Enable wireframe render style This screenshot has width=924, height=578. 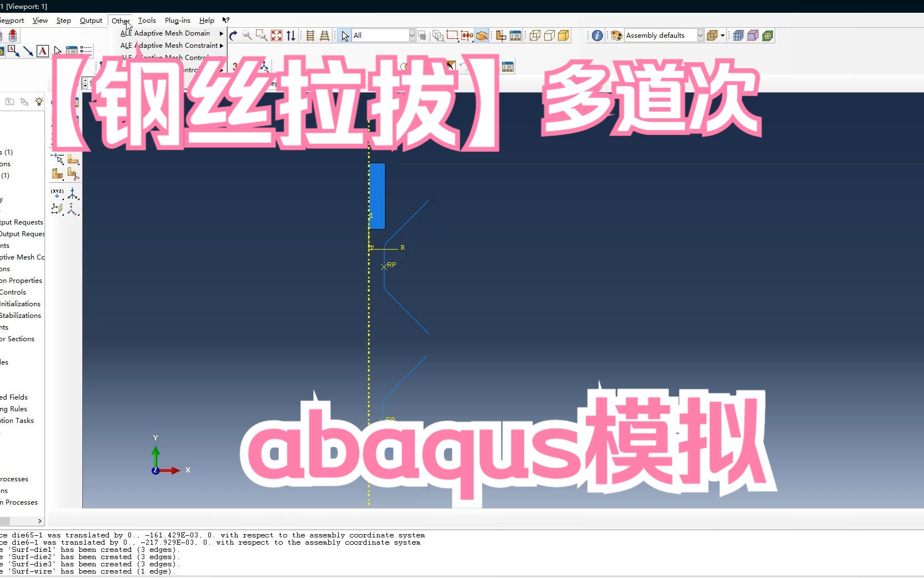[x=535, y=36]
